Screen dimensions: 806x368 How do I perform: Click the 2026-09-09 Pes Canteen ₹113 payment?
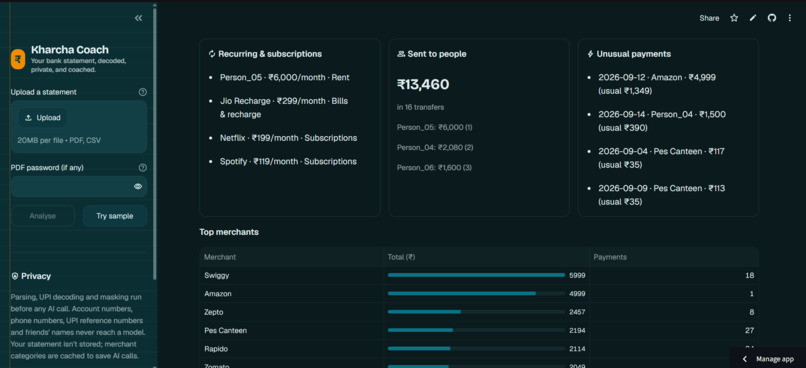[662, 195]
